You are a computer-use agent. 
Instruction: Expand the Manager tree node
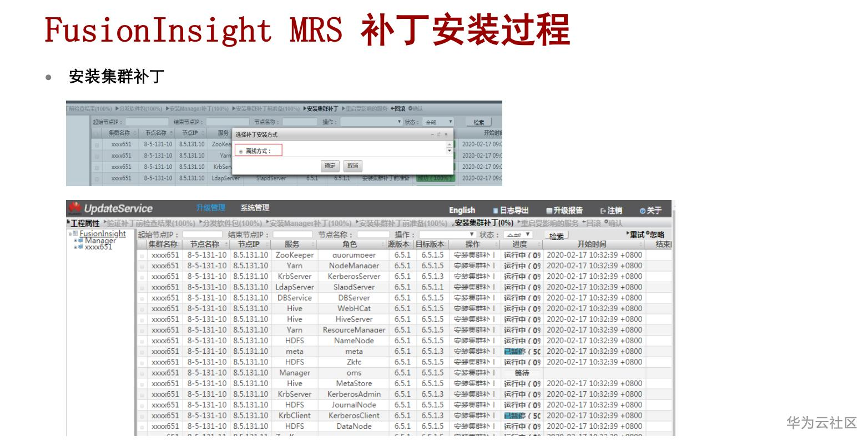pos(75,241)
